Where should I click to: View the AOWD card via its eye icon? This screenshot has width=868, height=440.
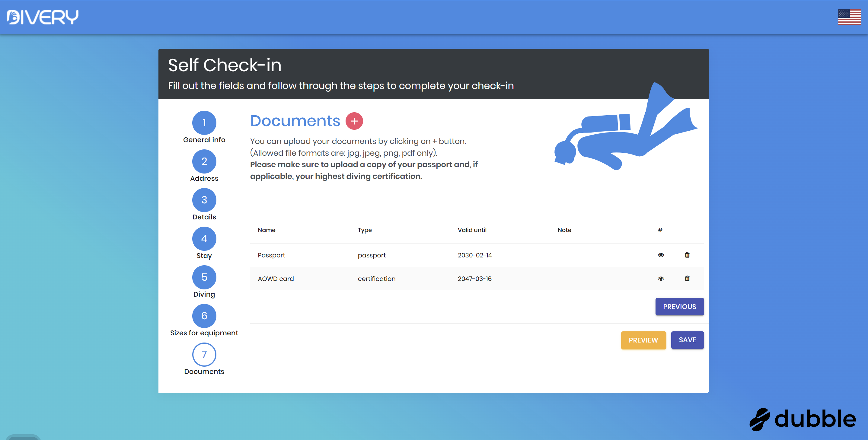661,279
